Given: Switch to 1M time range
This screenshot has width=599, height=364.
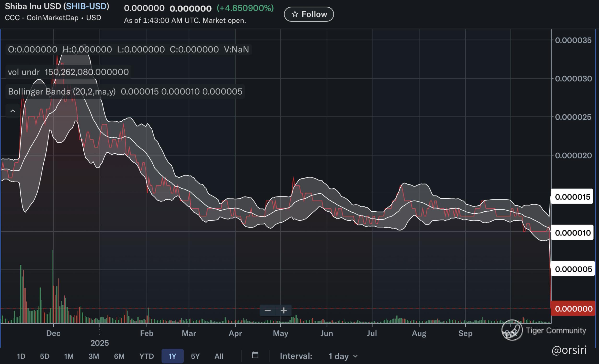Looking at the screenshot, I should pos(69,356).
